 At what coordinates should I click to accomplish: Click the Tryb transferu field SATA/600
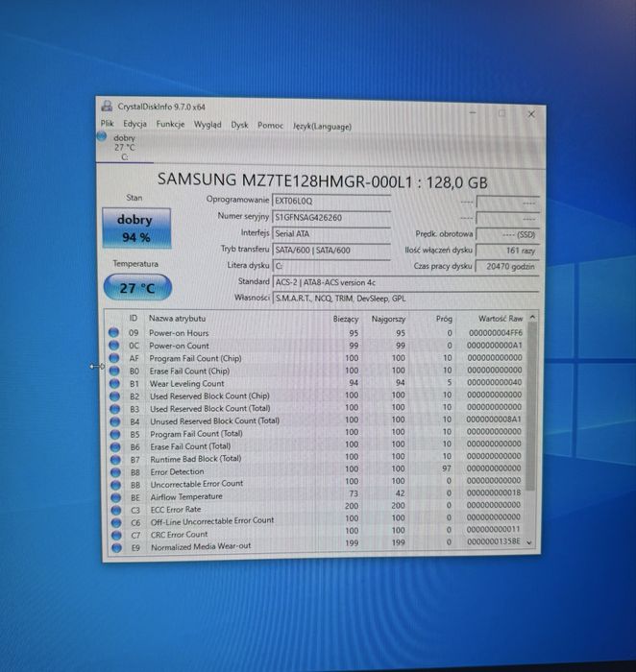point(331,250)
